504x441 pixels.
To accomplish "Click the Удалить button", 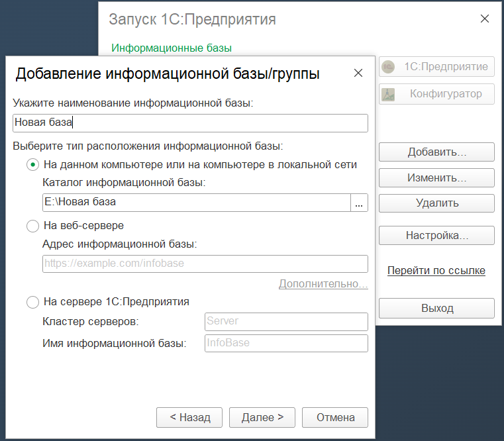I will 436,203.
